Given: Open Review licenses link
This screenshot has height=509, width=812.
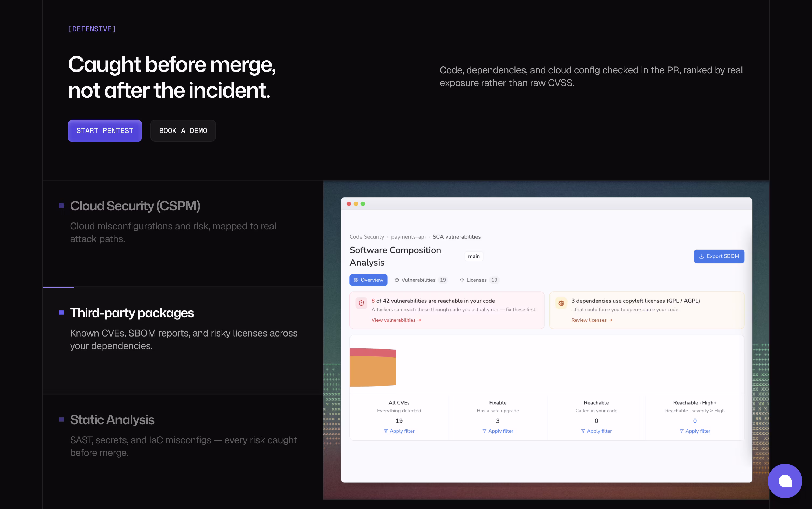Looking at the screenshot, I should coord(592,320).
